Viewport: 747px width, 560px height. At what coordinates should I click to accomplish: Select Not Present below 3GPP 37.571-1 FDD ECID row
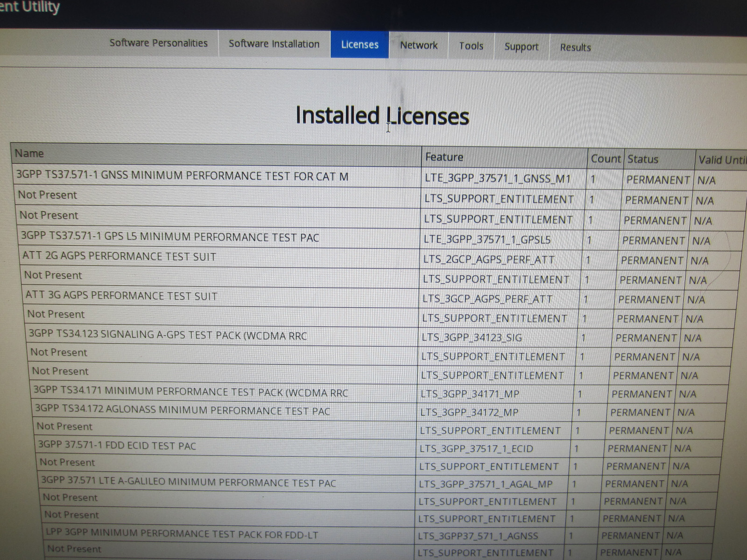[x=67, y=462]
